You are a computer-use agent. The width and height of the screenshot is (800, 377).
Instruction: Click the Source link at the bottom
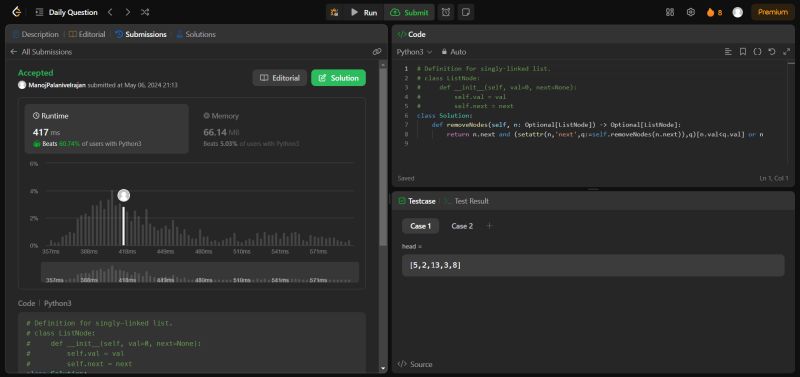pos(415,364)
